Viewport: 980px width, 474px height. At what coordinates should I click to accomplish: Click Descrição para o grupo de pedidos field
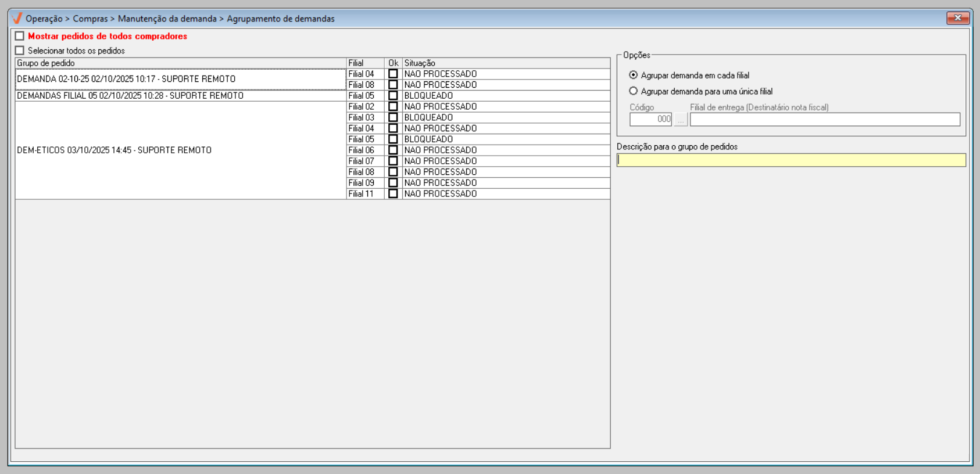coord(791,160)
